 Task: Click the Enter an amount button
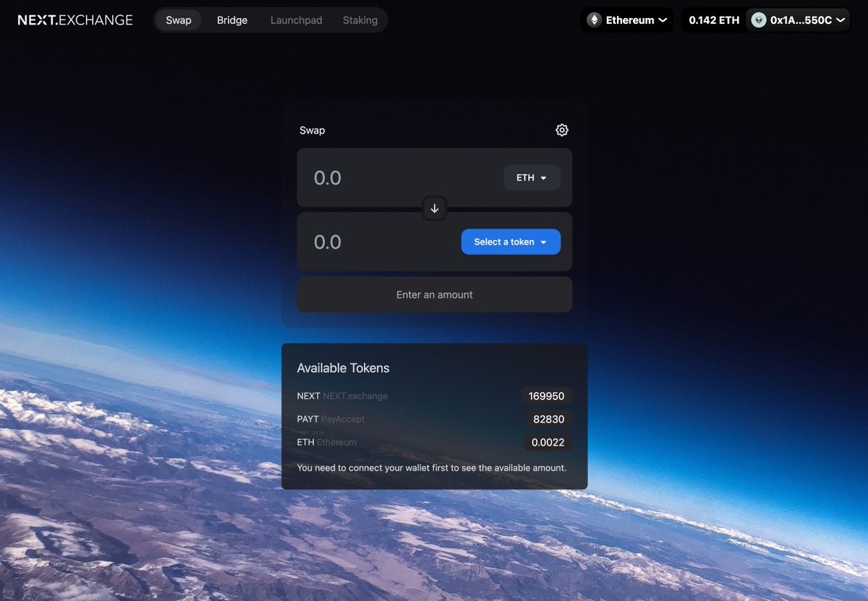[435, 295]
